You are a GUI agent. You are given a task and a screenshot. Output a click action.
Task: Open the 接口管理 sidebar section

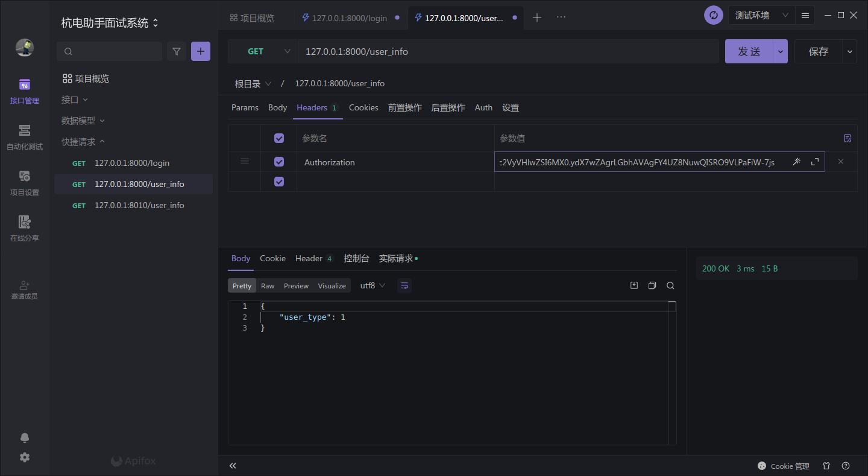[24, 92]
